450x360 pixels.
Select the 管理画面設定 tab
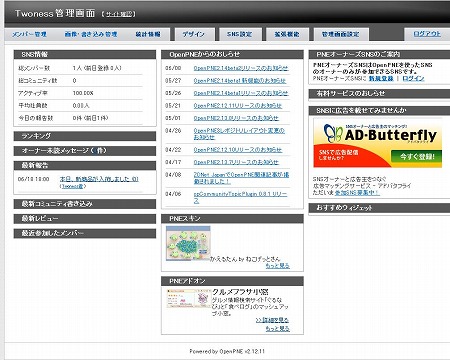tap(340, 34)
